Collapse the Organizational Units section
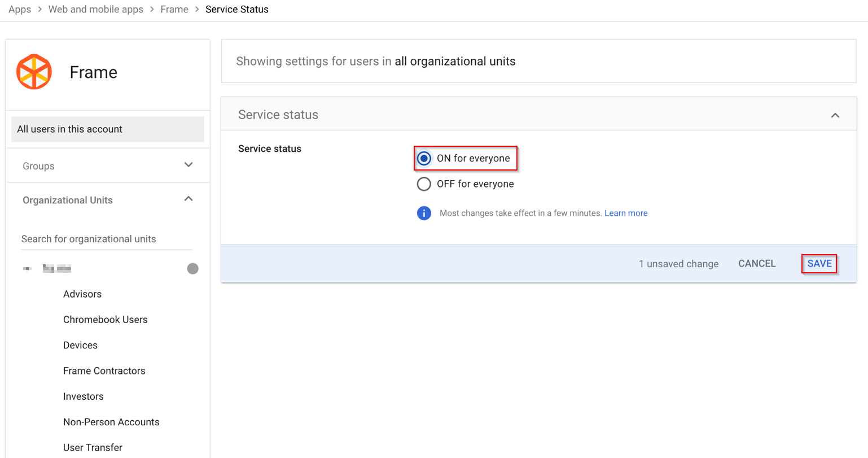Image resolution: width=868 pixels, height=458 pixels. click(x=188, y=199)
